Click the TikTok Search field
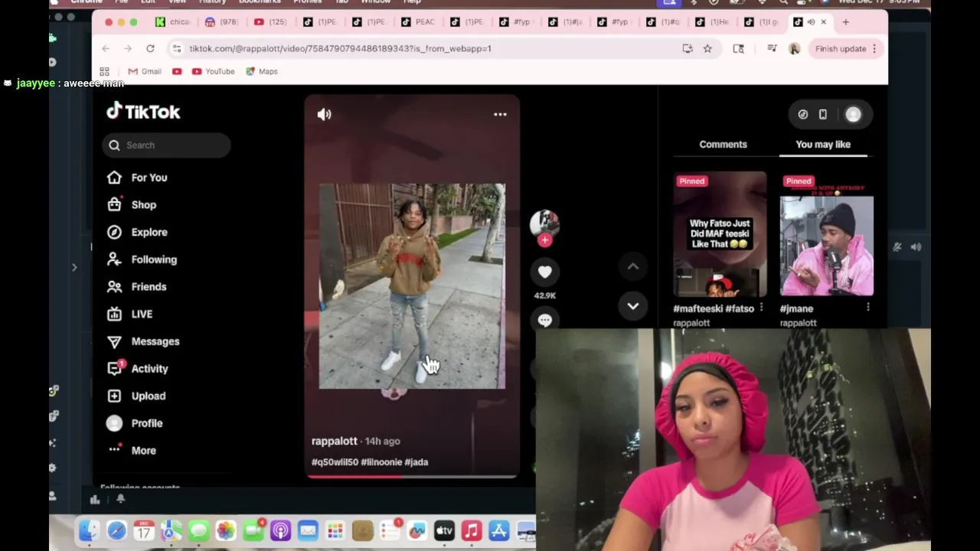Screen dimensions: 980x551 click(x=166, y=145)
